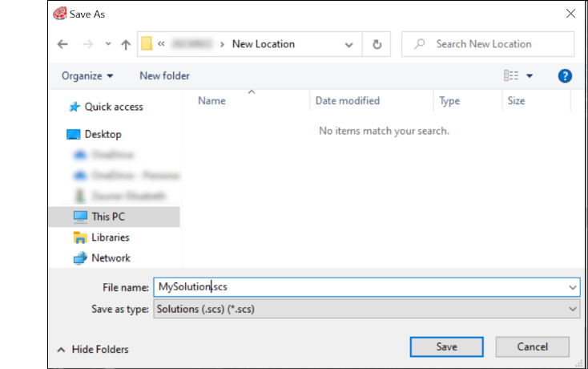
Task: Open the Organize menu
Action: tap(87, 76)
